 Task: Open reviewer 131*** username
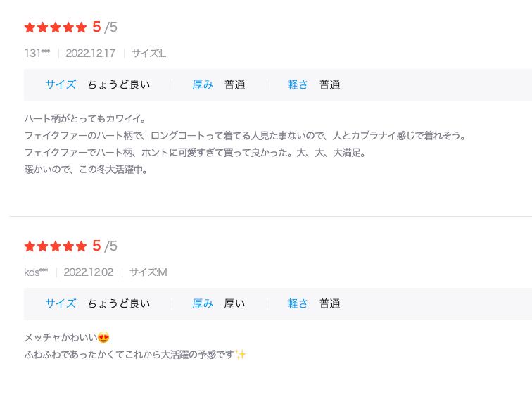pos(37,54)
